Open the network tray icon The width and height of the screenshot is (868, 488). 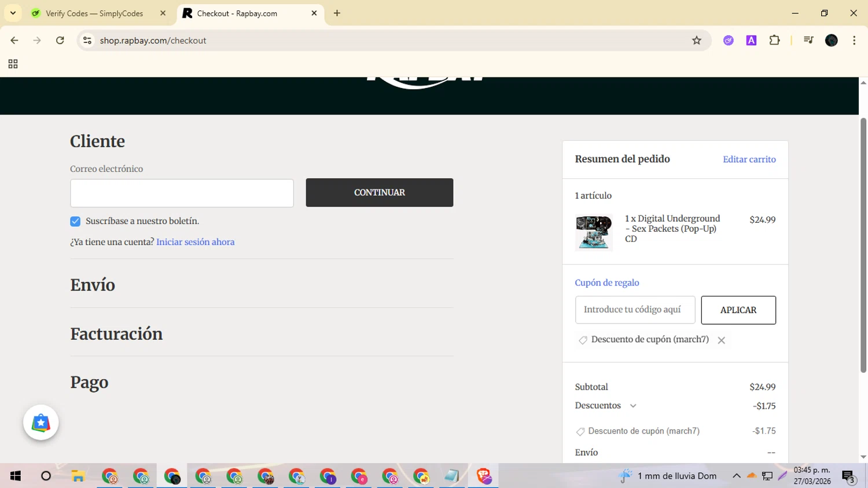767,476
